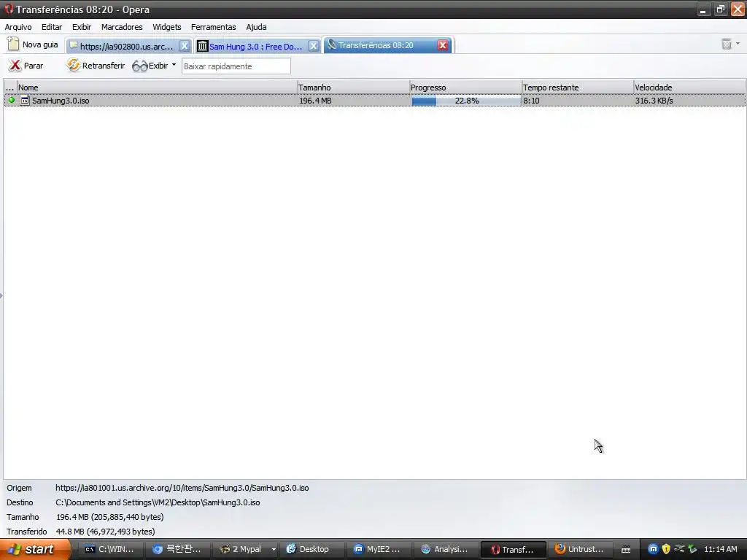The height and width of the screenshot is (560, 747).
Task: Click the panel toggle on the left window edge
Action: pos(1,296)
